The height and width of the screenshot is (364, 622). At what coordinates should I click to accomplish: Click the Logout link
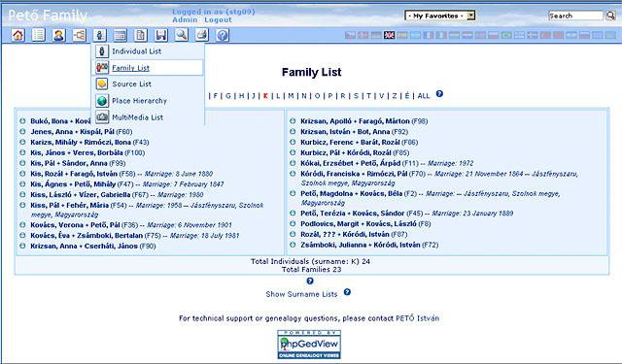click(x=218, y=19)
